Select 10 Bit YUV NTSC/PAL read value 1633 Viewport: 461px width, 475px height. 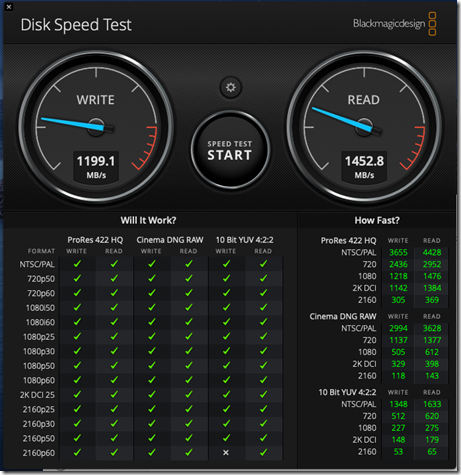tap(432, 404)
